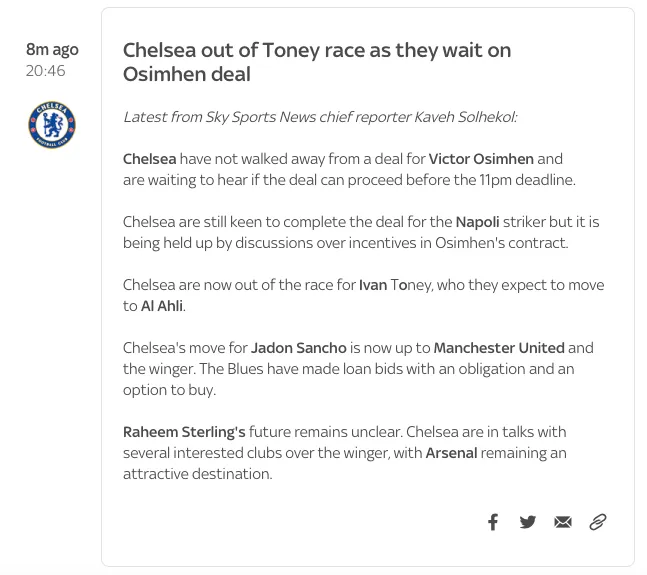Click the Kaveh Solhekol italic byline
Image resolution: width=647 pixels, height=575 pixels.
click(x=320, y=117)
